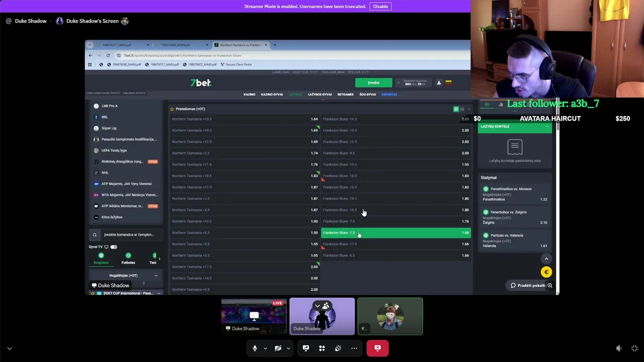
Task: Open Secure Client Portal bookmark
Action: pos(236,64)
